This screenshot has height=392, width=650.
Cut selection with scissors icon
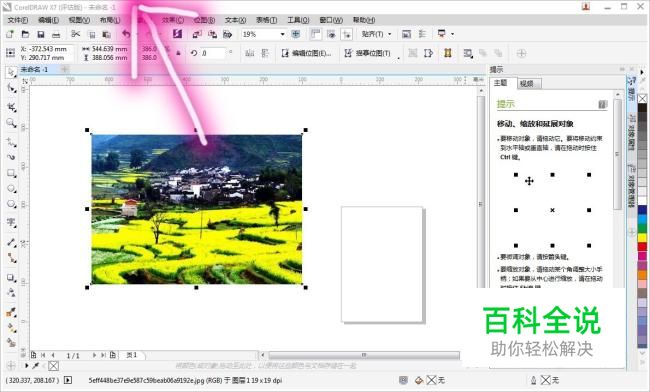[x=75, y=34]
